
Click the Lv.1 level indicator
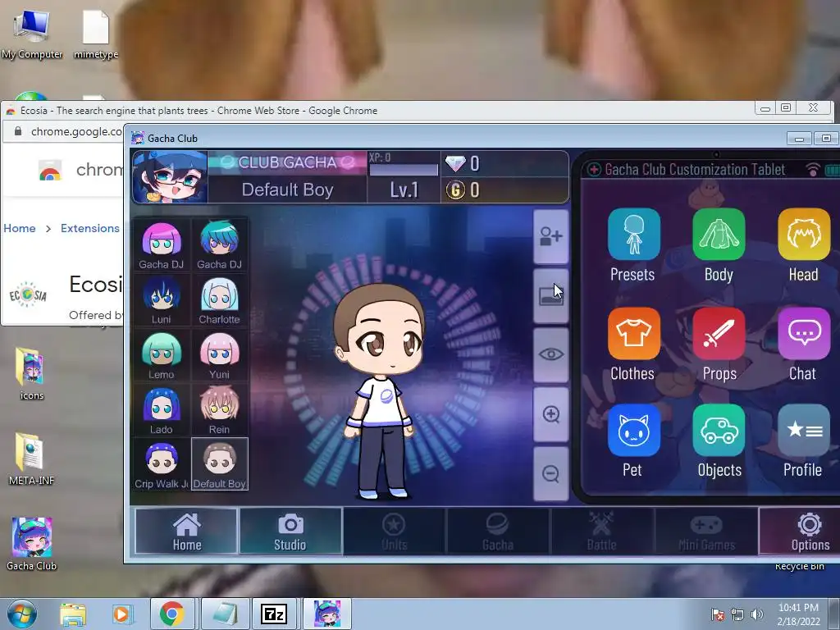[x=404, y=189]
